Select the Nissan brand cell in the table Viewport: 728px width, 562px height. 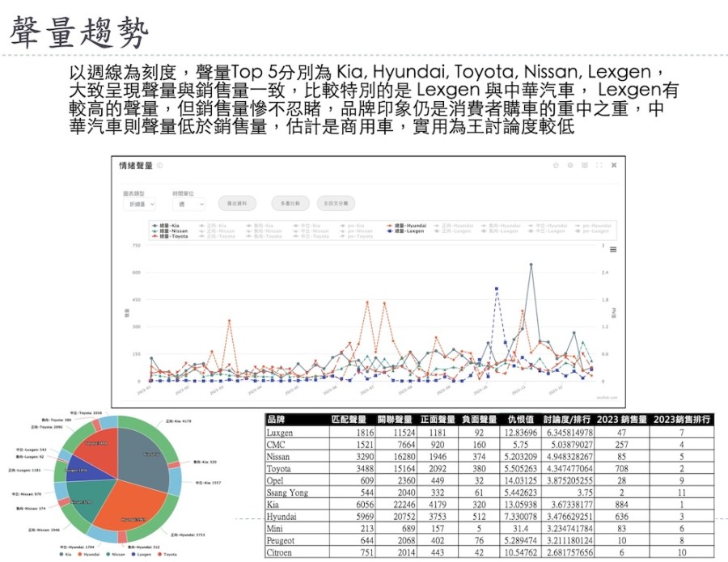(297, 457)
